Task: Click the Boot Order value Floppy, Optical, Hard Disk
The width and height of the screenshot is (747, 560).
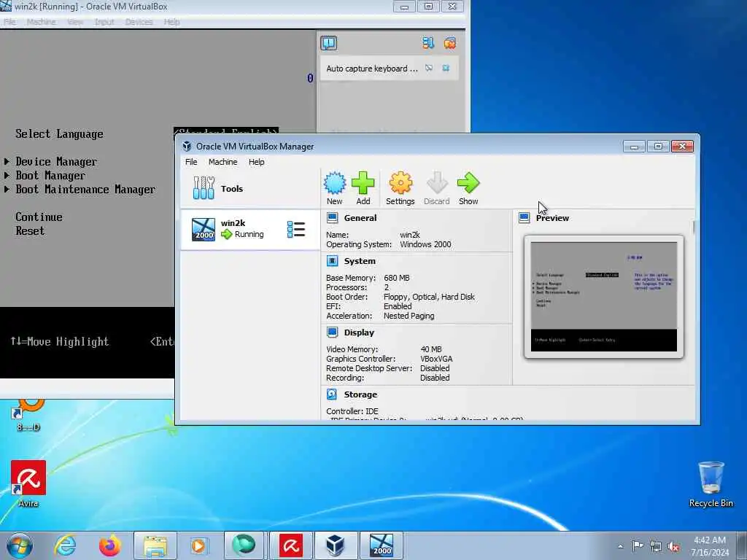Action: click(x=429, y=297)
